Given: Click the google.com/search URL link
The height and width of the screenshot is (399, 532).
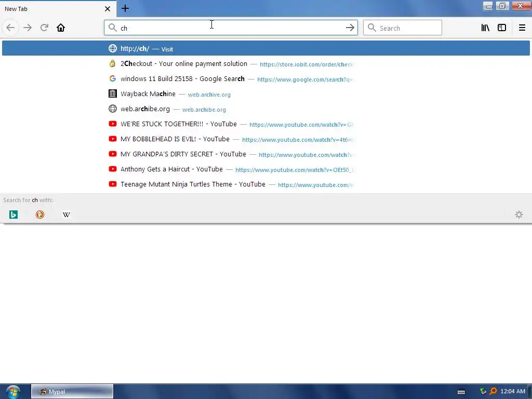Looking at the screenshot, I should click(x=305, y=79).
